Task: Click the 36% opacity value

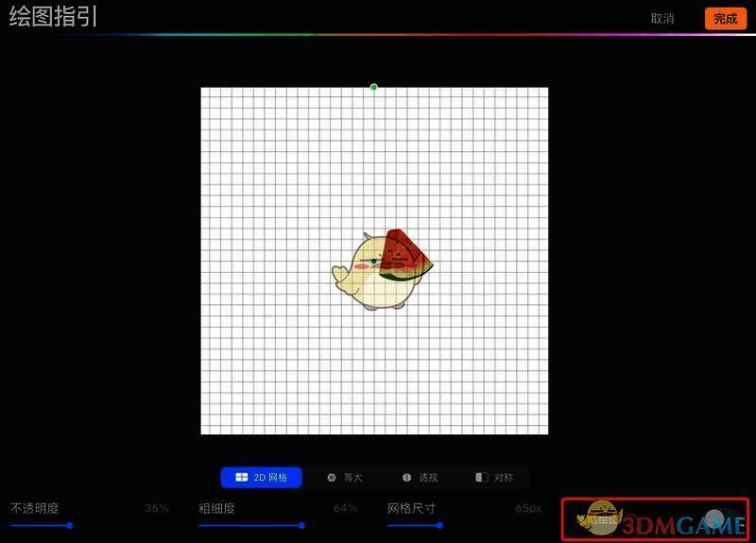Action: pos(157,508)
